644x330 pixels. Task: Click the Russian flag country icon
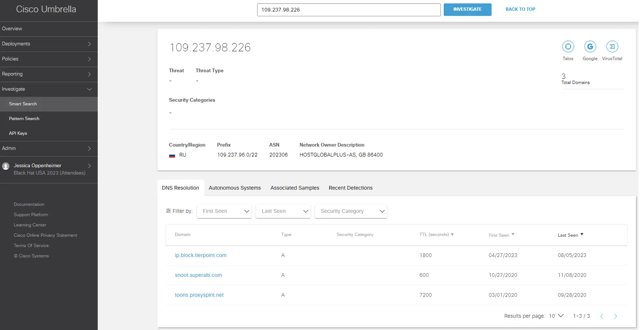pos(172,155)
